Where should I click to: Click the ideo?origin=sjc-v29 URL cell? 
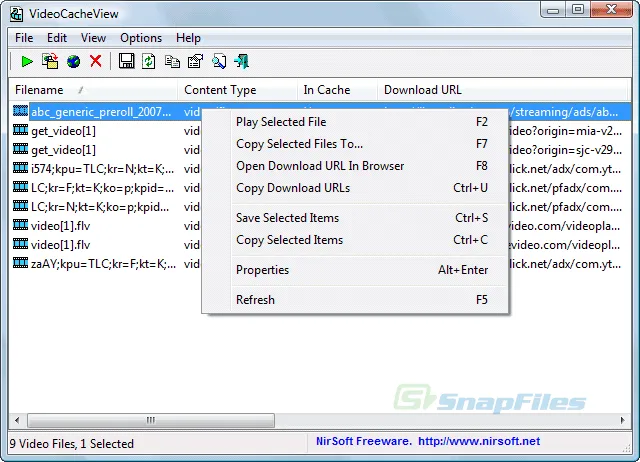(x=565, y=150)
